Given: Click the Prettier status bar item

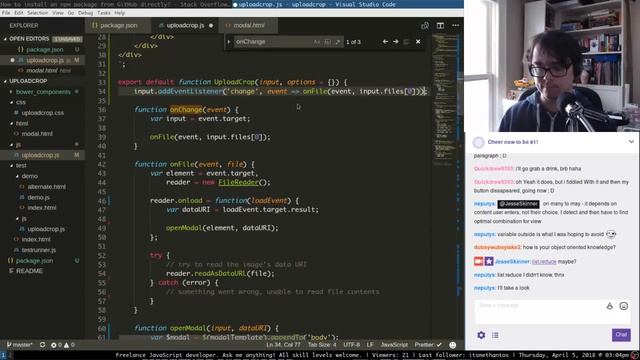Looking at the screenshot, I should tap(428, 345).
